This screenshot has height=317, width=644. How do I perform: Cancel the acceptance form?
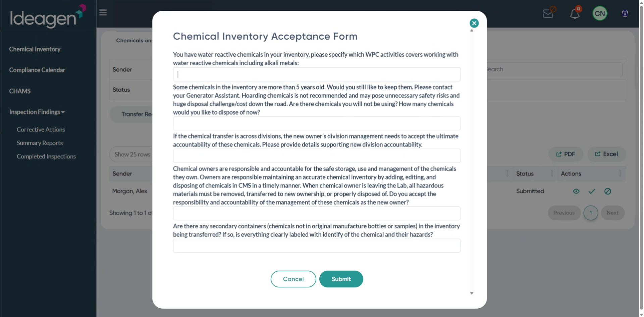coord(293,279)
